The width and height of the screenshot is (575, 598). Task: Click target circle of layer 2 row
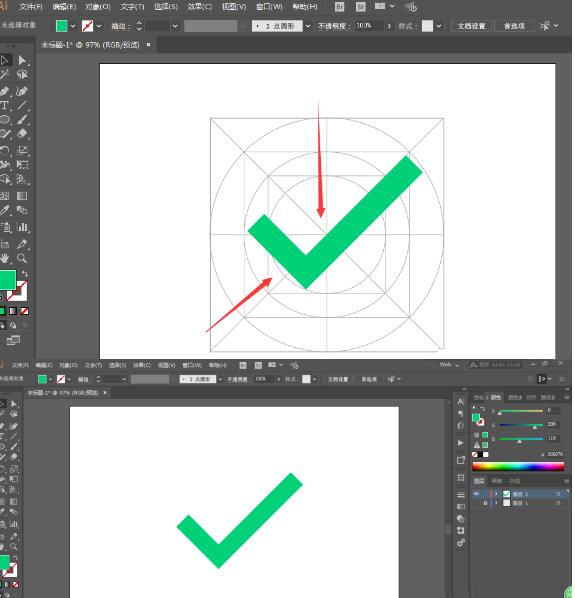[558, 494]
